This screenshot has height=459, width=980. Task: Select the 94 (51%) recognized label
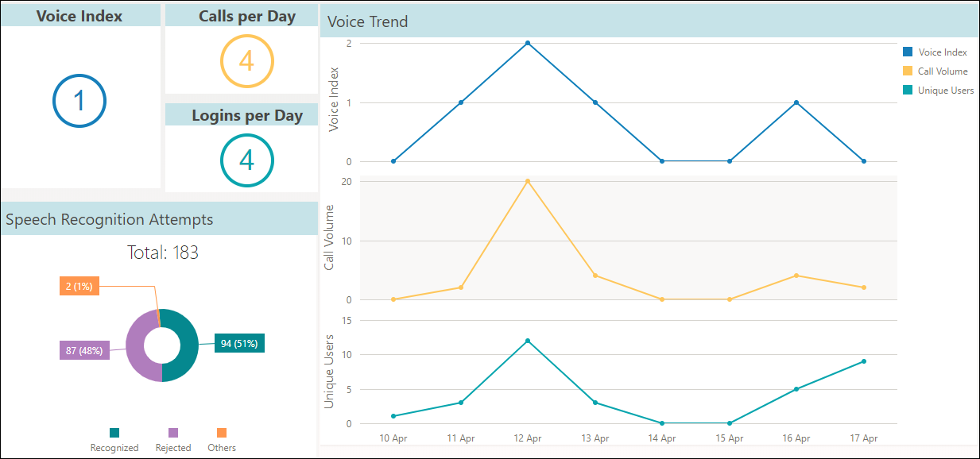[x=241, y=343]
